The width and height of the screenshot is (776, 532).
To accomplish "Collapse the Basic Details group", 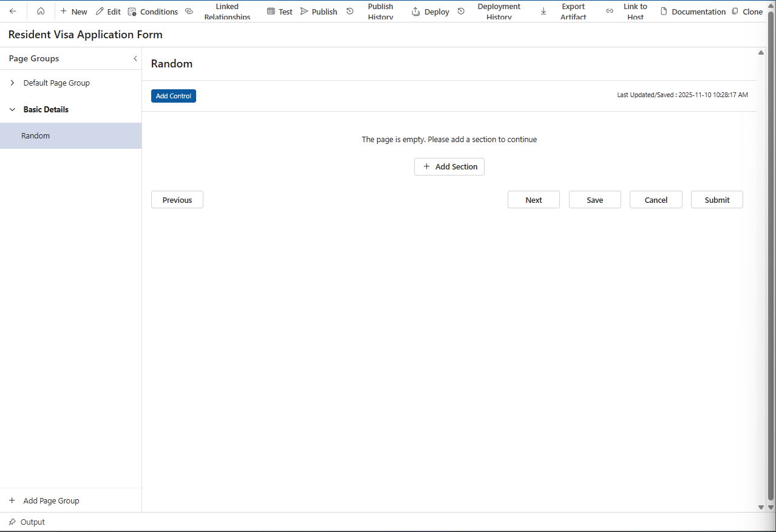I will (x=12, y=109).
